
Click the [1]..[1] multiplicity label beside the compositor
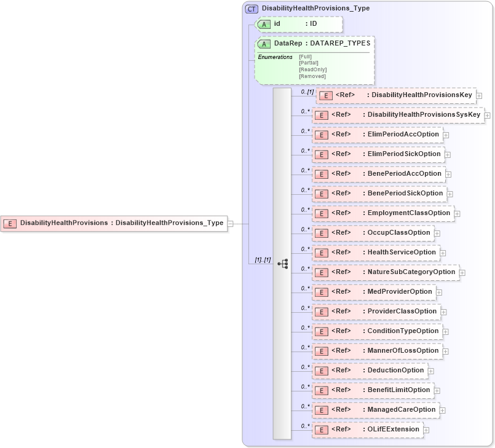click(x=263, y=259)
